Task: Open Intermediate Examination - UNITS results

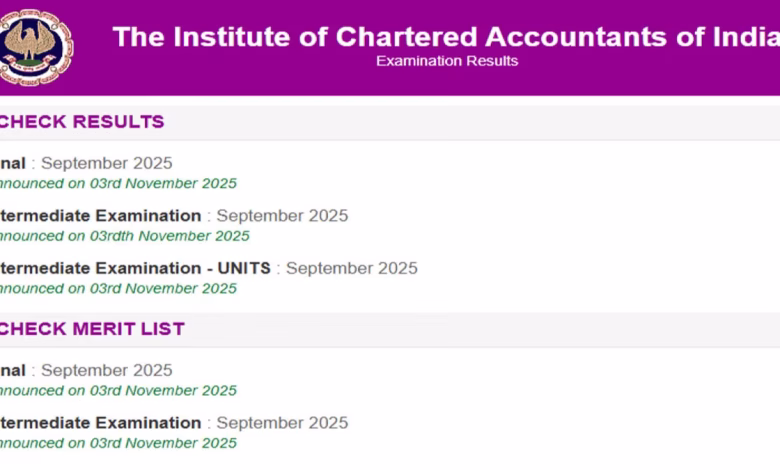Action: tap(135, 268)
